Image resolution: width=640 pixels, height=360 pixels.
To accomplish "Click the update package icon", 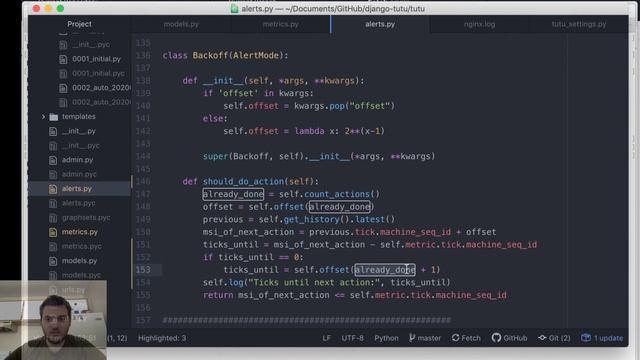I will (586, 338).
